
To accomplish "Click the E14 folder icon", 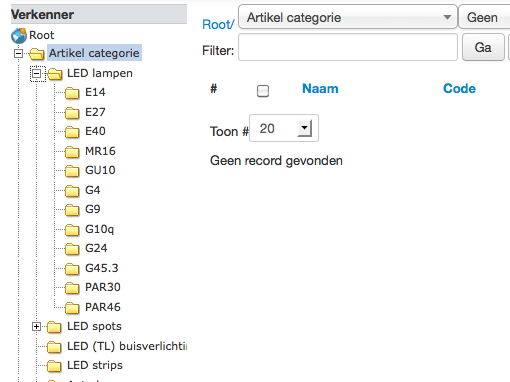I will (72, 93).
